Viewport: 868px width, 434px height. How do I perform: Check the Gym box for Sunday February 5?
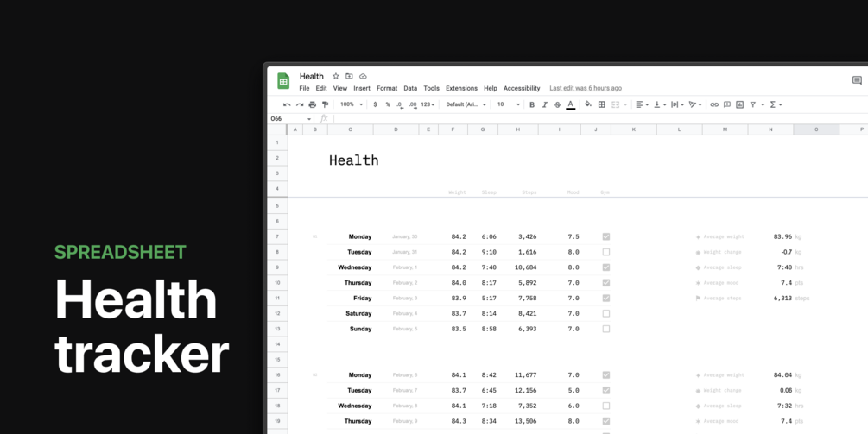[x=606, y=329]
